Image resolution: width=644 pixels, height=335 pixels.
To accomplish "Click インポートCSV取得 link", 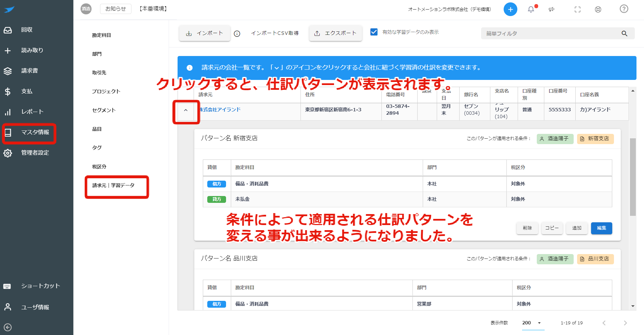I will (x=275, y=33).
